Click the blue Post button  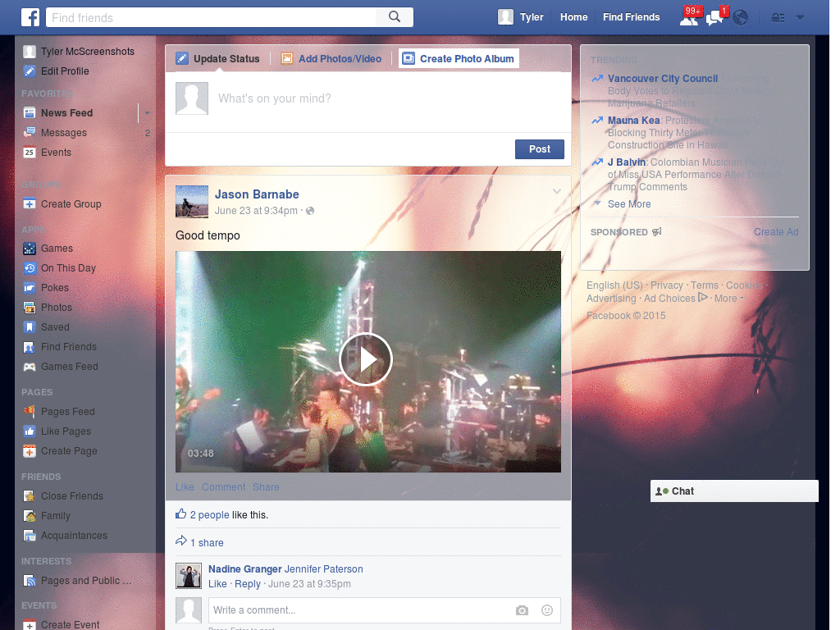(x=540, y=149)
